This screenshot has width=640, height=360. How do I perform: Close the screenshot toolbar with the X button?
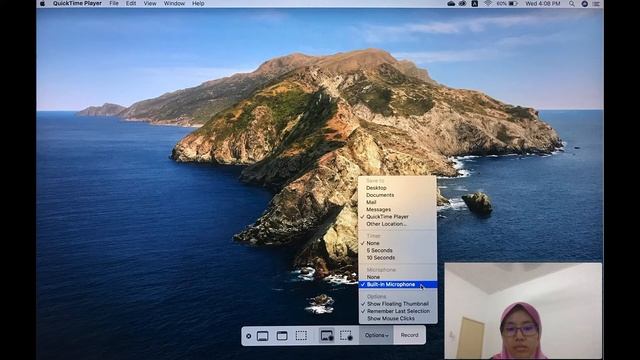(249, 336)
